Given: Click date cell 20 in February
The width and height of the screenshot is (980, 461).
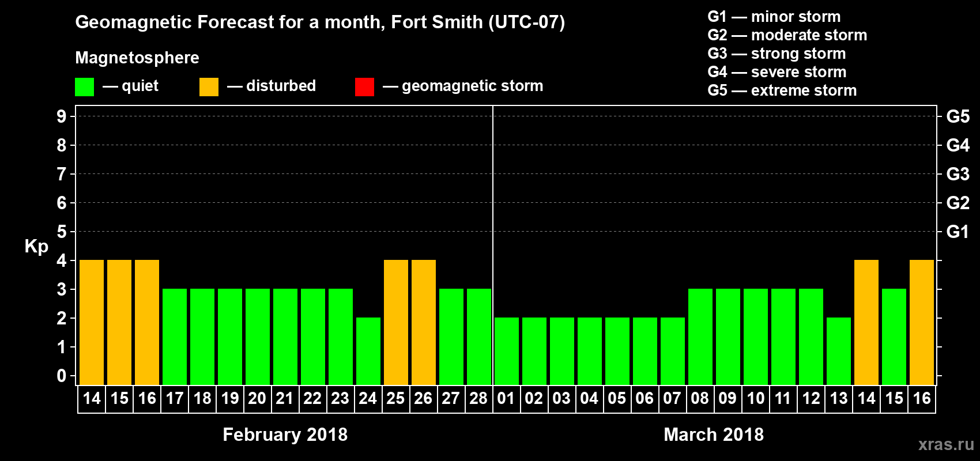Looking at the screenshot, I should 257,399.
